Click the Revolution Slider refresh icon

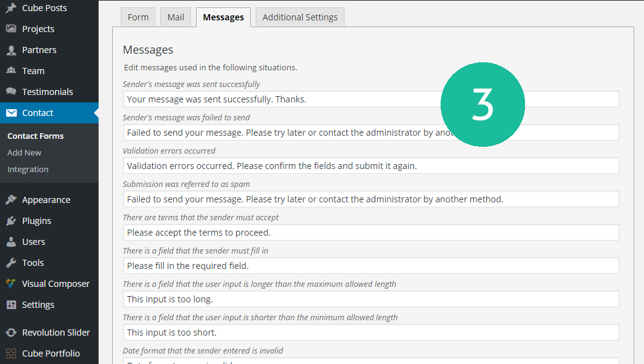pyautogui.click(x=11, y=333)
